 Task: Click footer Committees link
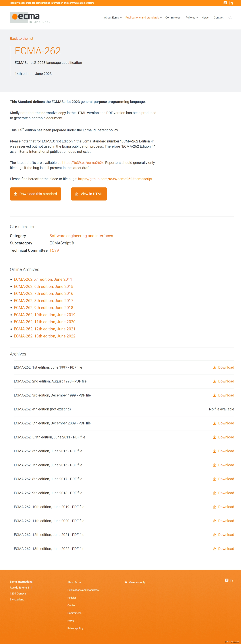pos(74,613)
